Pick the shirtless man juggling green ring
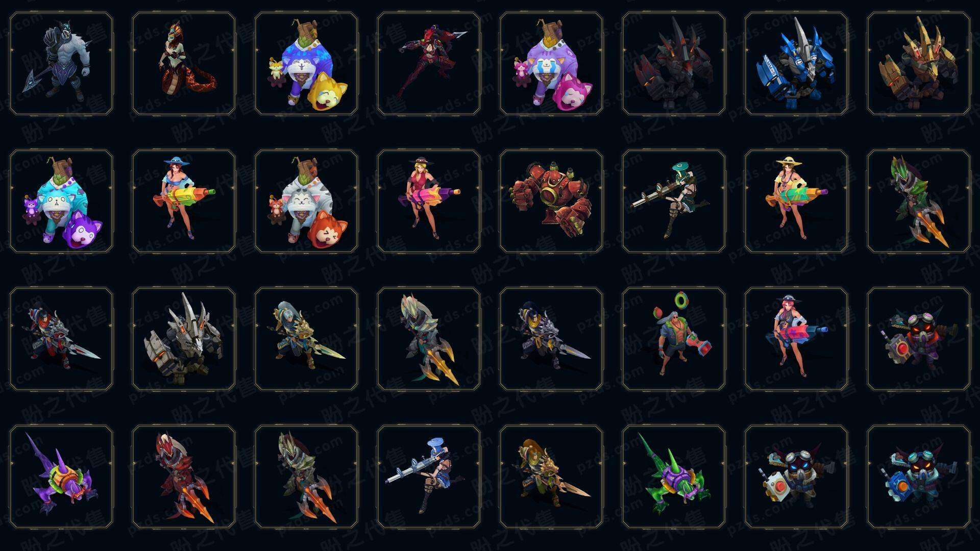Image resolution: width=980 pixels, height=551 pixels. (674, 339)
